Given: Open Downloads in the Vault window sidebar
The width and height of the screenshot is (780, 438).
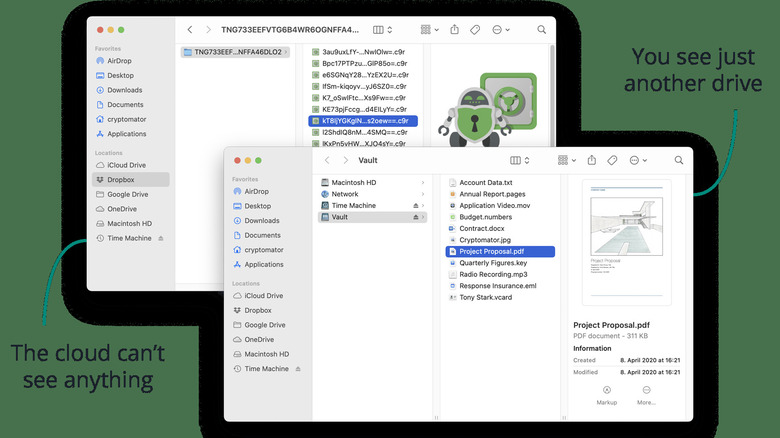Looking at the screenshot, I should click(261, 220).
